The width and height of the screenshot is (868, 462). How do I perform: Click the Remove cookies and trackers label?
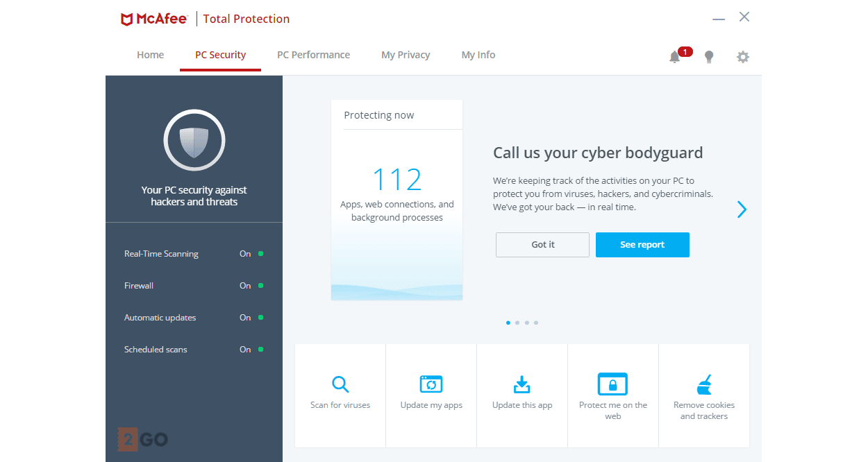coord(704,411)
